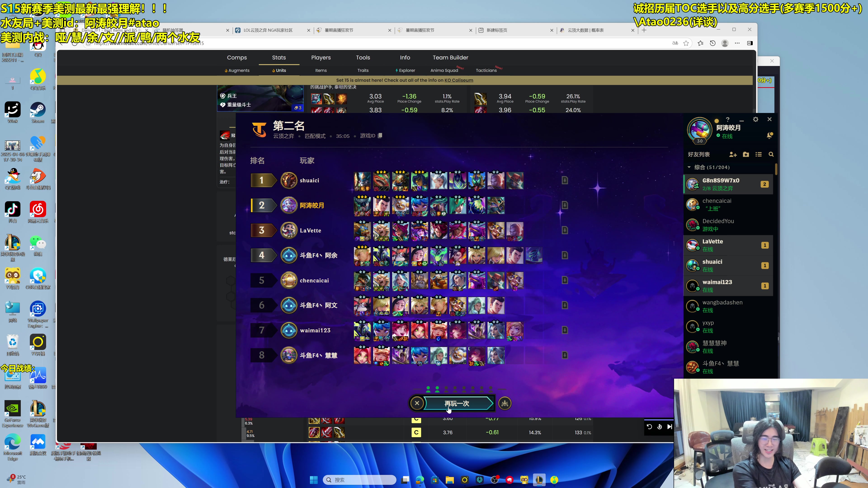Open friend search magnifier icon
This screenshot has height=488, width=868.
(771, 154)
